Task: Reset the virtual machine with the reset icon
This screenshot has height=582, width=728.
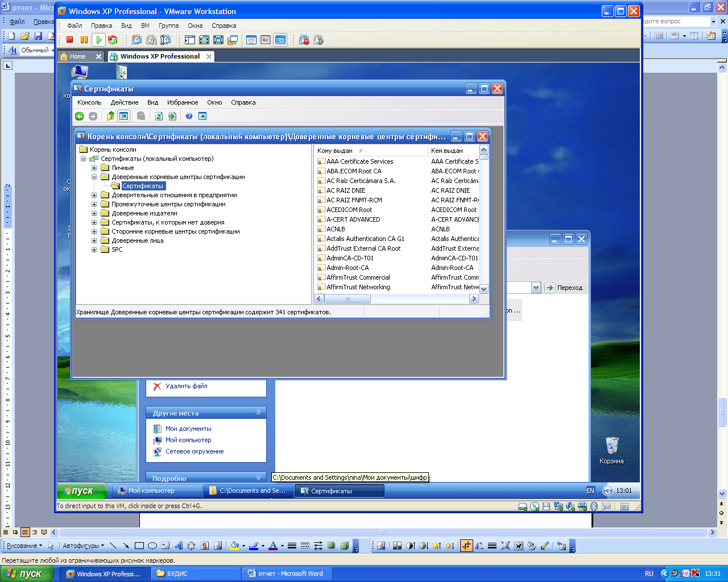Action: coord(113,40)
